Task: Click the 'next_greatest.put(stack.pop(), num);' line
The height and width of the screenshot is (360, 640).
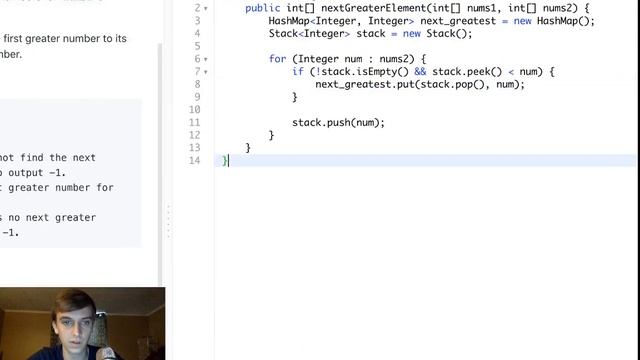Action: click(420, 84)
